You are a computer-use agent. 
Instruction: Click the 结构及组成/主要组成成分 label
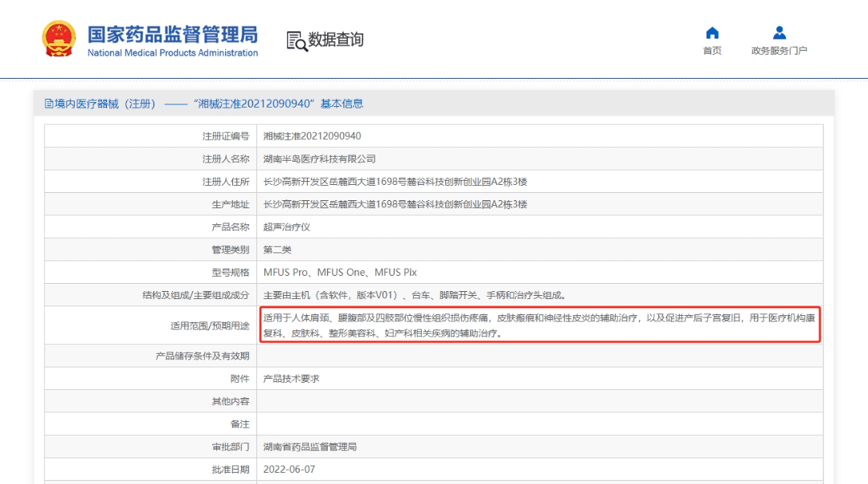click(196, 295)
